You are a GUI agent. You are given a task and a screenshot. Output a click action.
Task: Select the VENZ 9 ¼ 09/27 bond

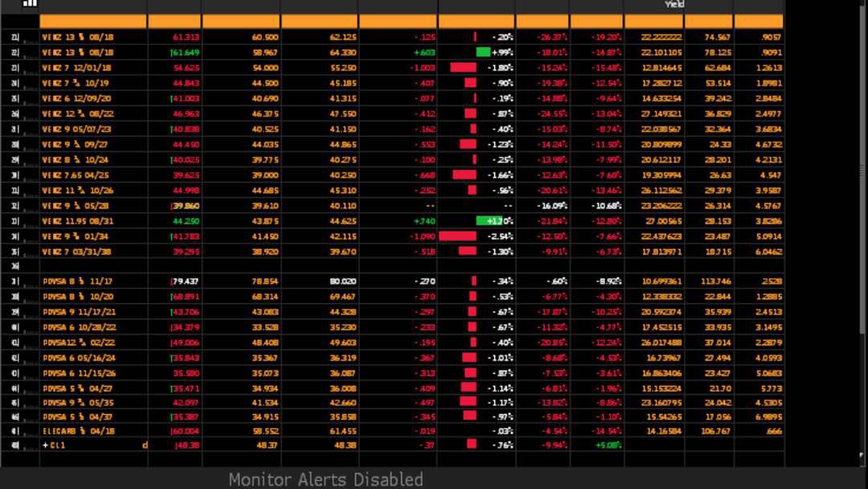pyautogui.click(x=76, y=145)
